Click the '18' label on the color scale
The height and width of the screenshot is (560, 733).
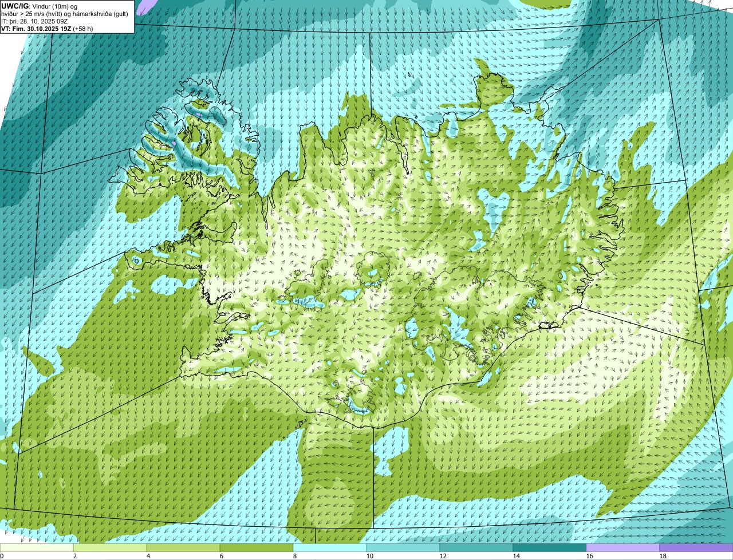click(x=663, y=556)
